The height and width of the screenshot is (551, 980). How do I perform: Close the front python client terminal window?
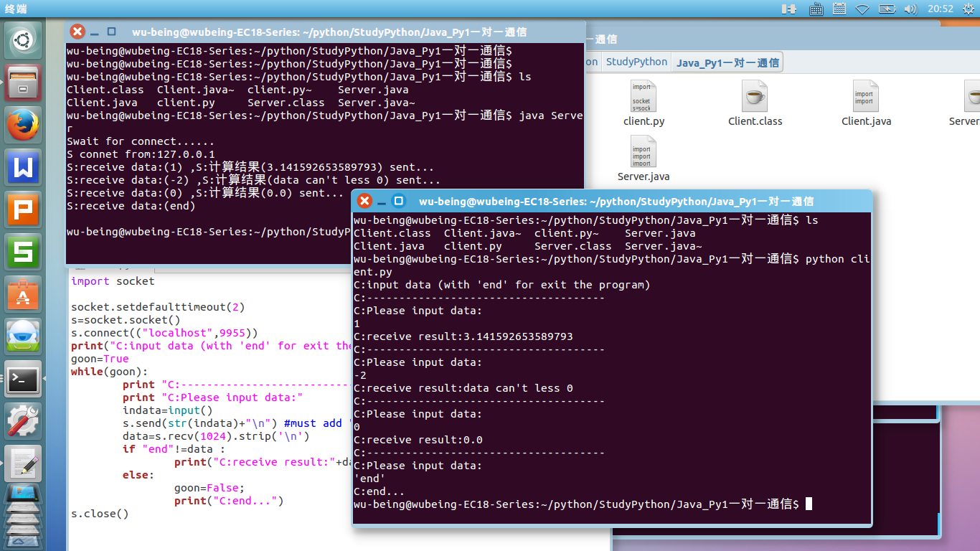(364, 201)
